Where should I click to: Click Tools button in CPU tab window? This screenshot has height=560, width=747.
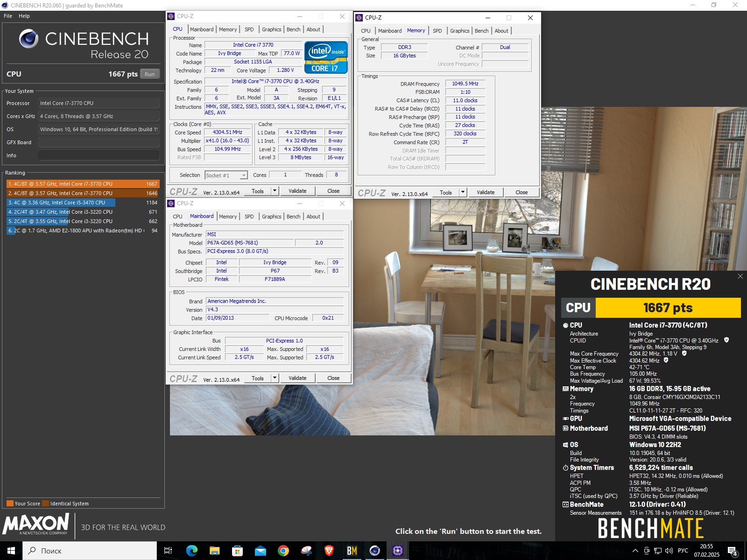[x=258, y=191]
